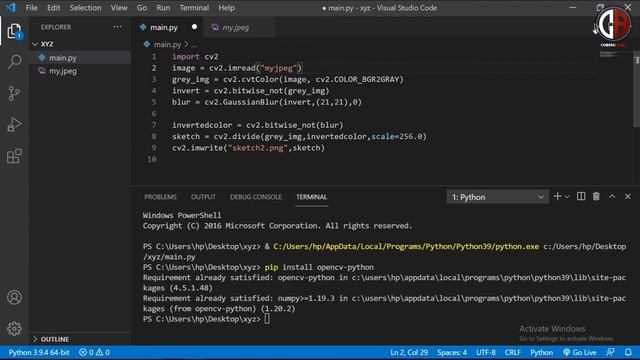Screen dimensions: 640x360
Task: Click UTF-8 encoding selector
Action: (486, 352)
